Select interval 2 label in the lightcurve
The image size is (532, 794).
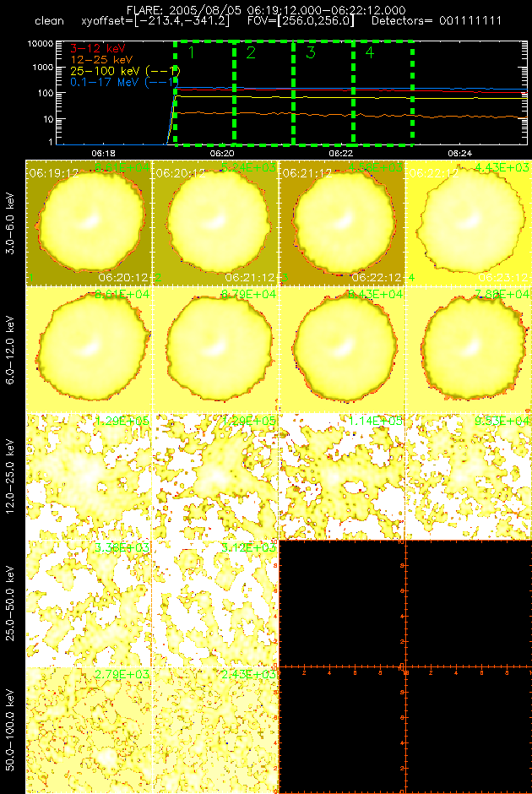pyautogui.click(x=251, y=52)
